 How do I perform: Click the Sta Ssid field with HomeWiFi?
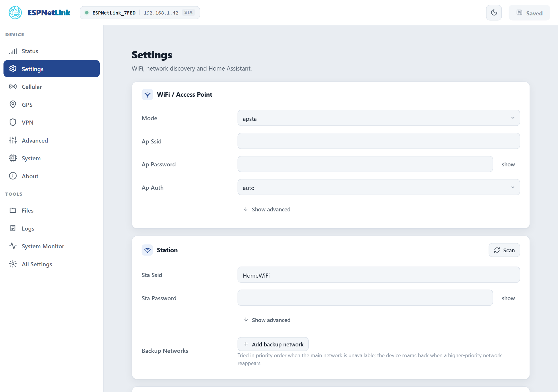(379, 275)
